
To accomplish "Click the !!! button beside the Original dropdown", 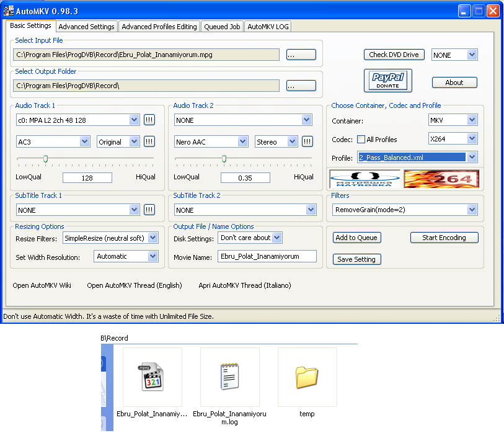I will coord(149,141).
